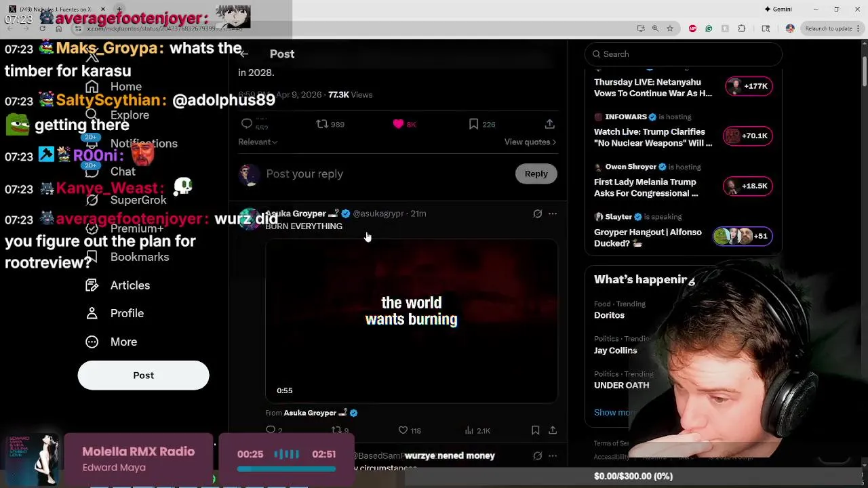Open Adblock Plus extension icon

[x=692, y=28]
